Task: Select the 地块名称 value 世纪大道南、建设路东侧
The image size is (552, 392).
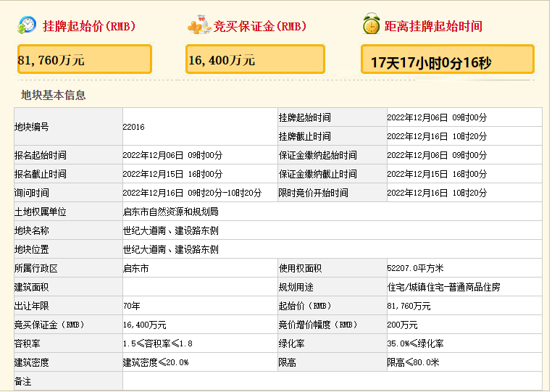Action: click(171, 230)
